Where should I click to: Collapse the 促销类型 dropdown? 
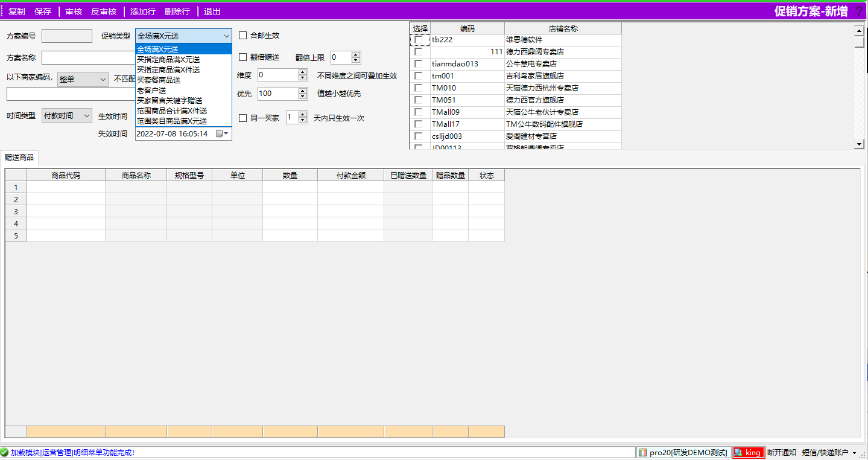[226, 36]
